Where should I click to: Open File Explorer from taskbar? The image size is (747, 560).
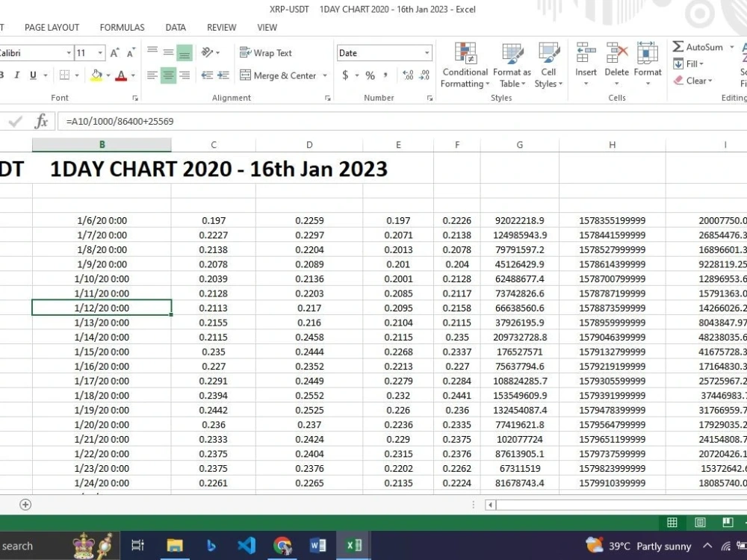(174, 545)
